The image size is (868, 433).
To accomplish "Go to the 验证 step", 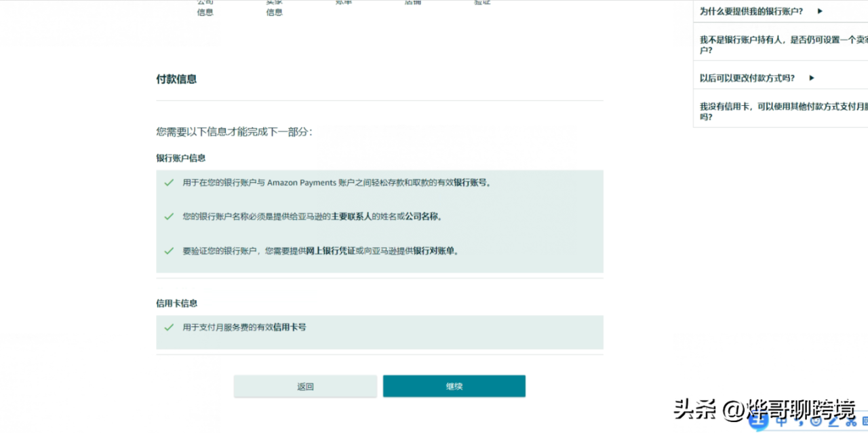I will click(481, 3).
